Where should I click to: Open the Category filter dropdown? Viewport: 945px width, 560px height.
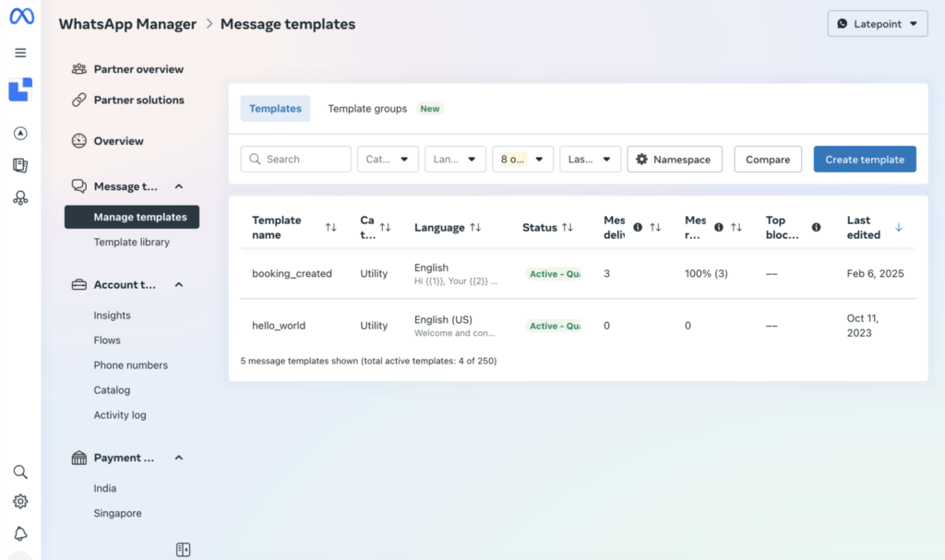click(388, 159)
